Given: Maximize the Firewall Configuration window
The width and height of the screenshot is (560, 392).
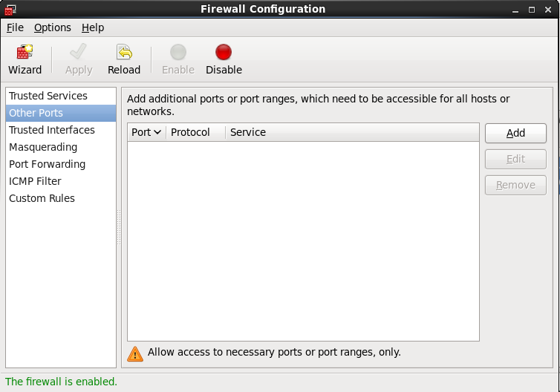Looking at the screenshot, I should pyautogui.click(x=532, y=10).
